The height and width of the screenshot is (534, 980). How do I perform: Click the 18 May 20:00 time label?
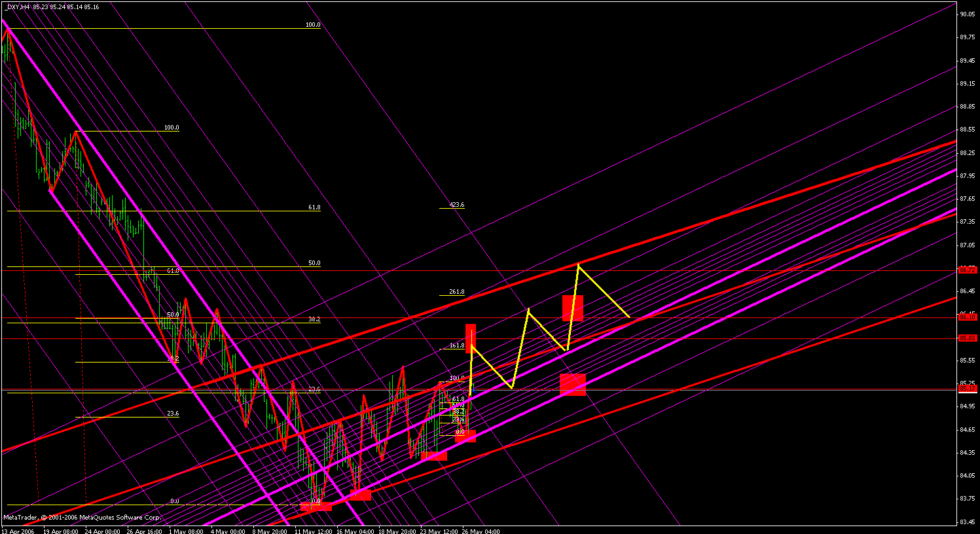[x=396, y=531]
